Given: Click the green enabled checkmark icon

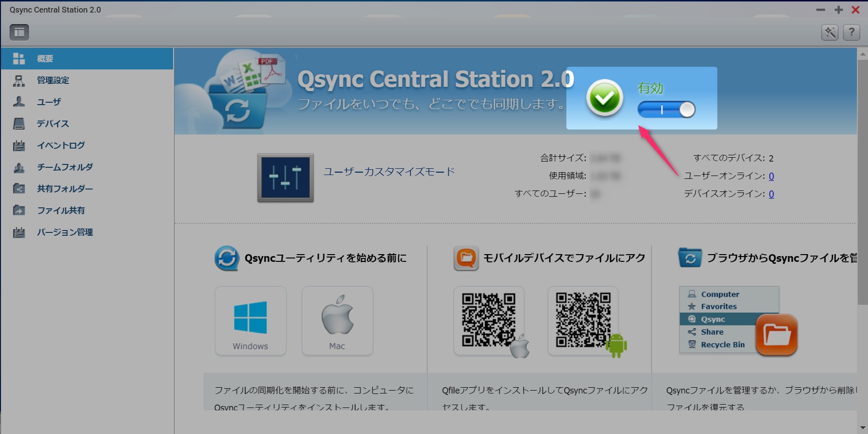Looking at the screenshot, I should 605,98.
